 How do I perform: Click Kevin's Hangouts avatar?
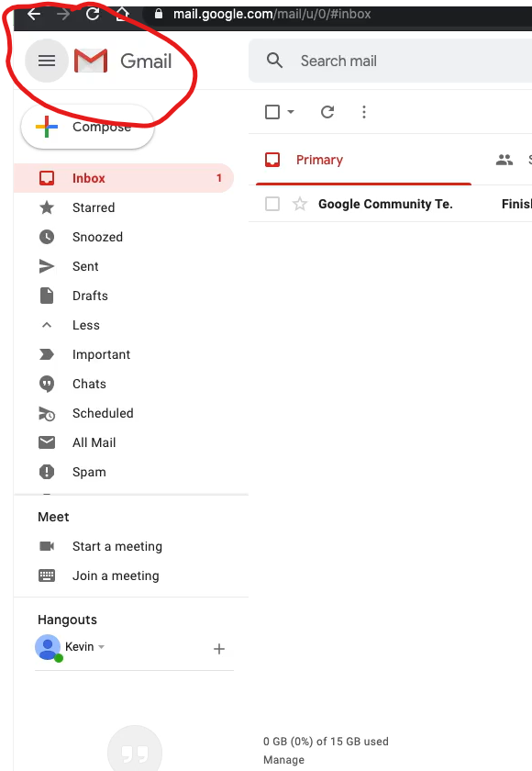48,647
